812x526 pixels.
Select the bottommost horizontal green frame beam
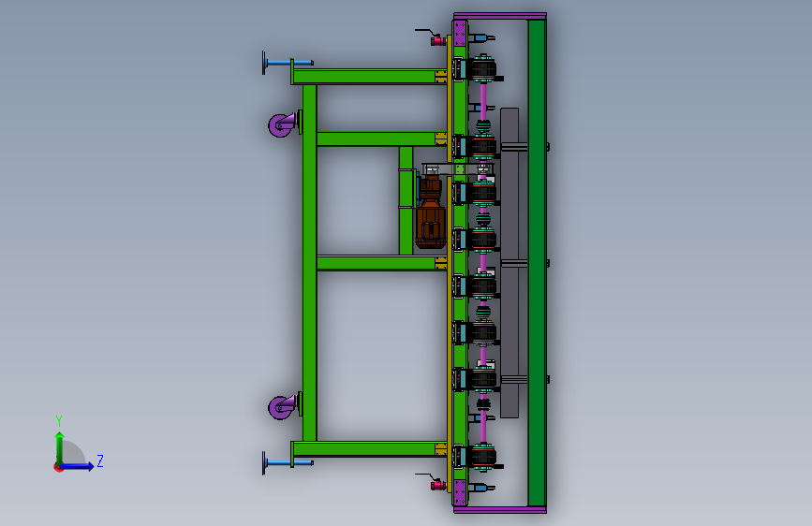369,449
